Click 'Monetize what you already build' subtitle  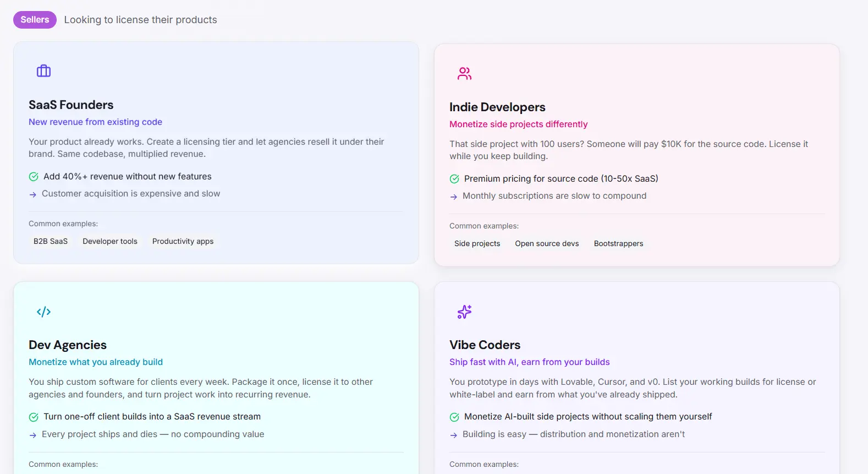(96, 362)
